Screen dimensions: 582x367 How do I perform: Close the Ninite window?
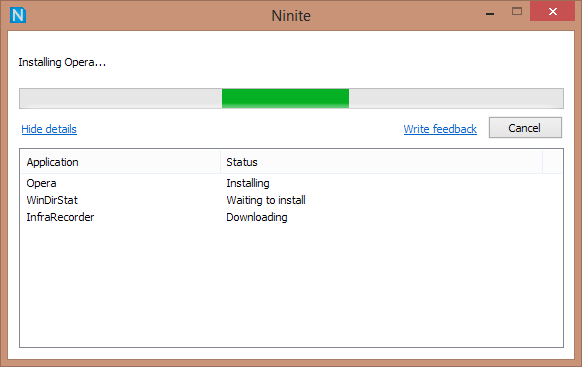click(x=553, y=12)
